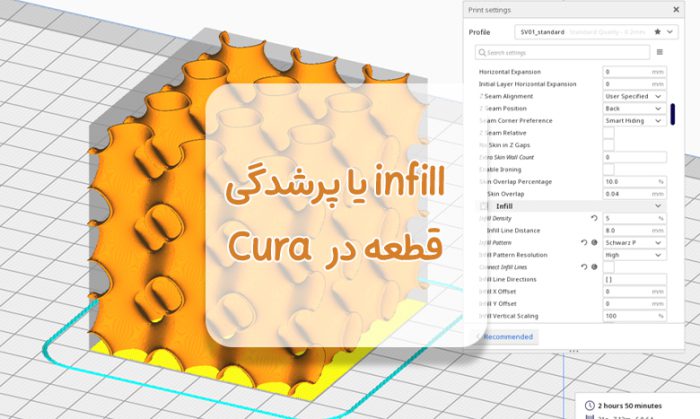Click the '2 hours 50 minutes' estimate
Viewport: 700px width, 419px height.
click(629, 405)
